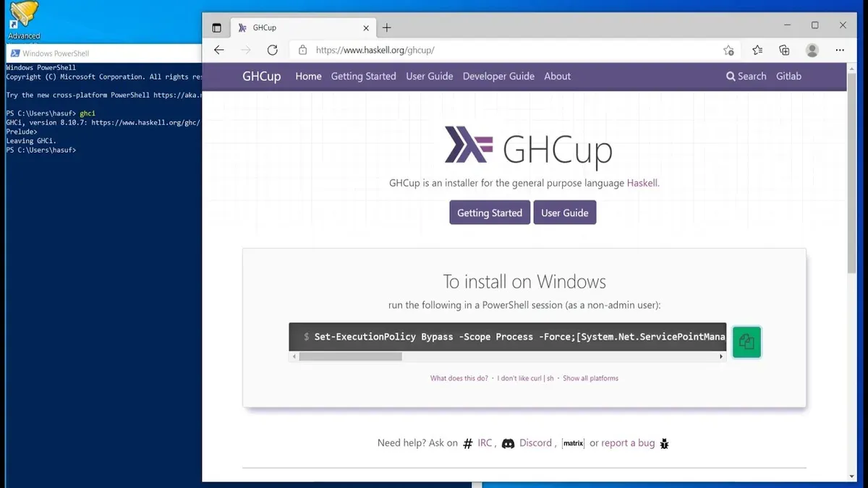Click the GHCup brand in navbar

262,76
